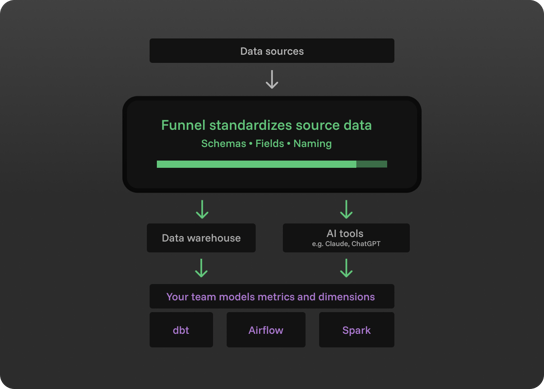Click the dark green end of the progress bar
The height and width of the screenshot is (389, 544).
click(x=372, y=164)
